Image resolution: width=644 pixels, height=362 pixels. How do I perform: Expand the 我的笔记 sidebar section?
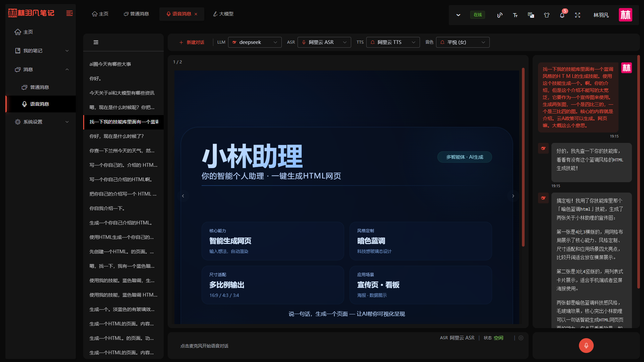[x=41, y=51]
